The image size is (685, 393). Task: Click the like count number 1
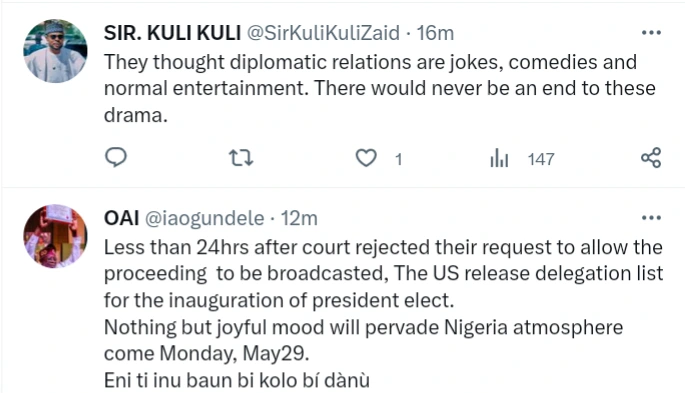[x=398, y=159]
